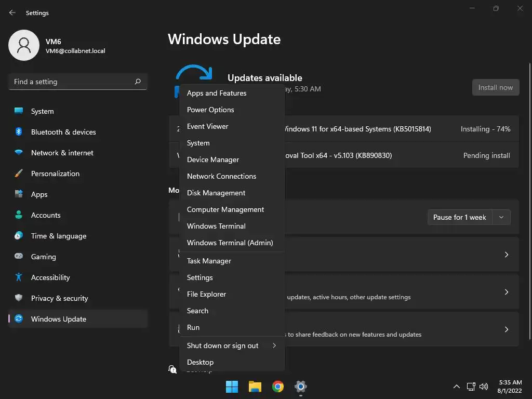This screenshot has height=399, width=532.
Task: Open the Privacy & security settings page
Action: (78, 298)
